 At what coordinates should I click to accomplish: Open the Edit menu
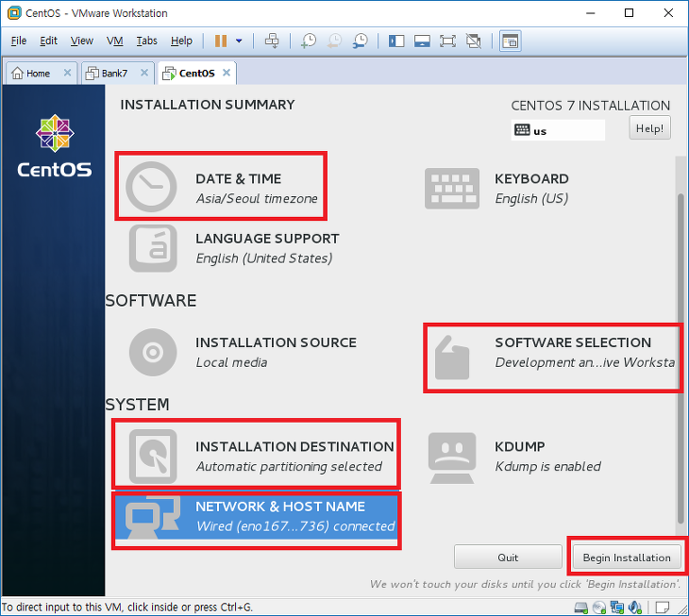coord(48,41)
